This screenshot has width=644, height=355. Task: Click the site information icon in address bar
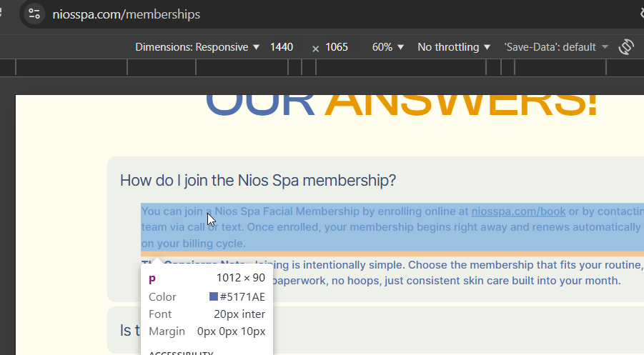click(34, 14)
